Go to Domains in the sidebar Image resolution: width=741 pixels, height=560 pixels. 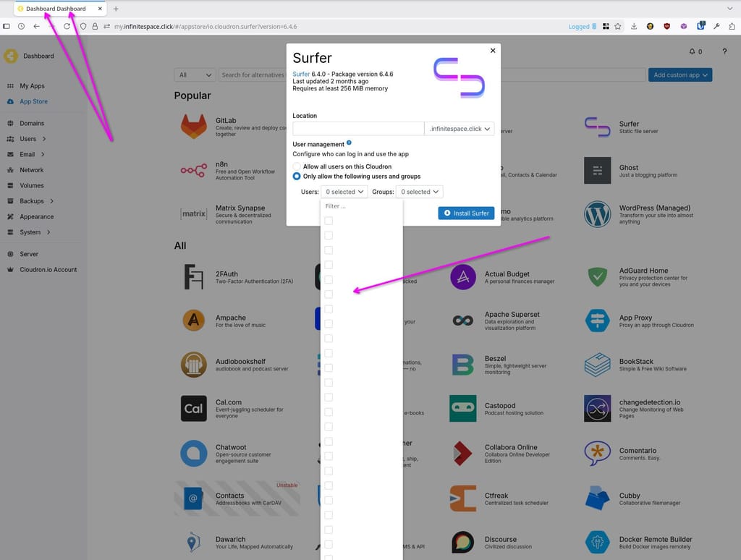click(32, 123)
